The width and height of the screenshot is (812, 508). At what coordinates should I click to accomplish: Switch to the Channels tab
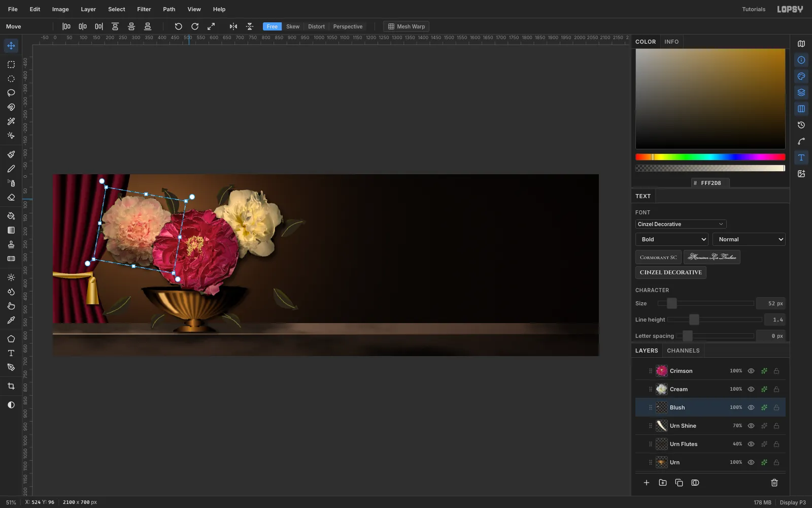click(x=683, y=351)
